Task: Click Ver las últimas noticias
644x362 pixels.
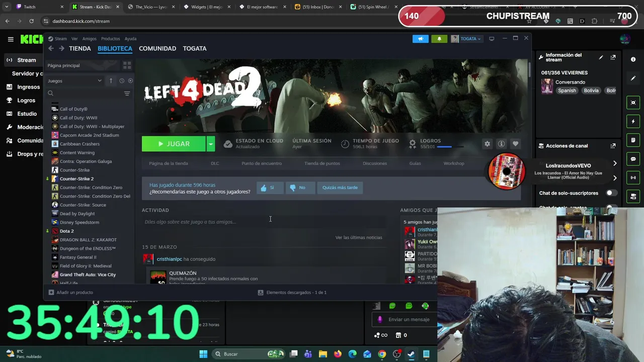Action: 359,237
